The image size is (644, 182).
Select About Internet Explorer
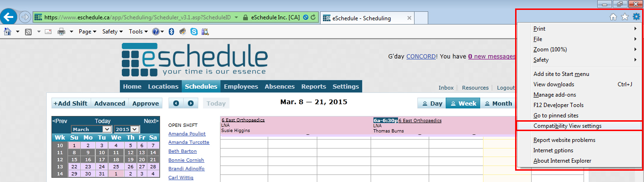pos(579,161)
